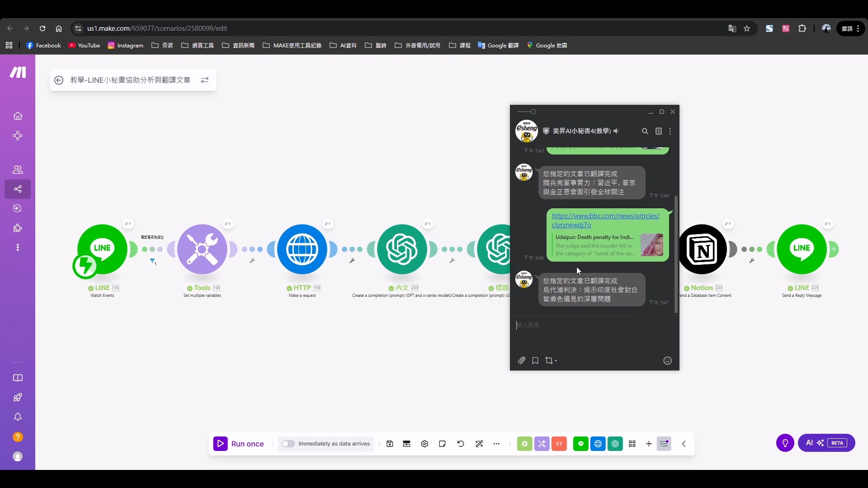
Task: Click the scenario name 教學-LINE小秘書協助分析與翻譯文章
Action: click(130, 80)
